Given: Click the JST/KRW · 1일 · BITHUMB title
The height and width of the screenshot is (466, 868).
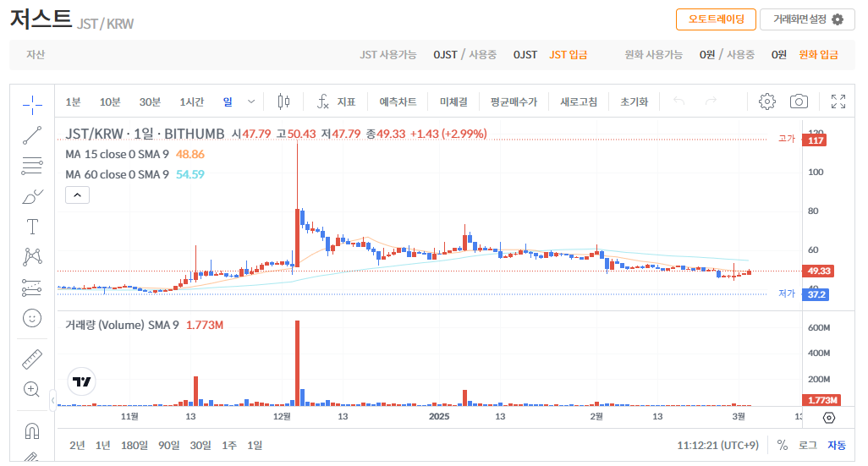Looking at the screenshot, I should click(x=145, y=134).
